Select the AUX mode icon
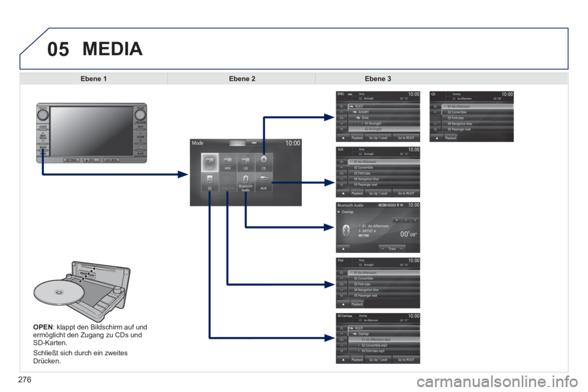 (263, 183)
